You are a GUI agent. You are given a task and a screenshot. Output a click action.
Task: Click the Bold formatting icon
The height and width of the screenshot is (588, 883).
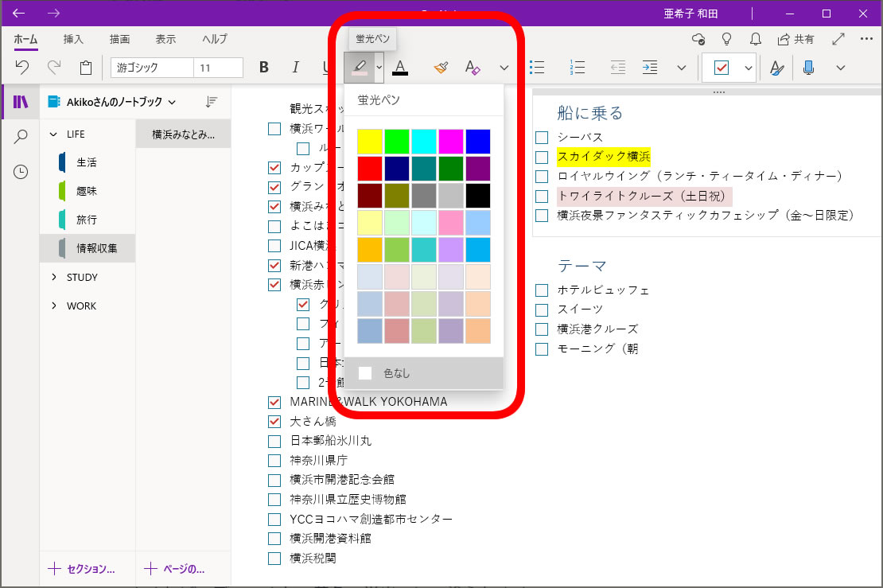tap(264, 68)
